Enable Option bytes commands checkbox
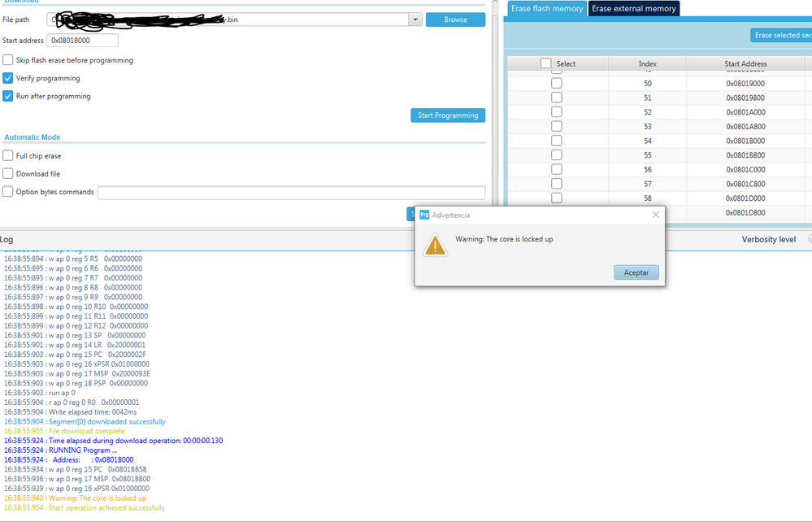 click(x=8, y=192)
